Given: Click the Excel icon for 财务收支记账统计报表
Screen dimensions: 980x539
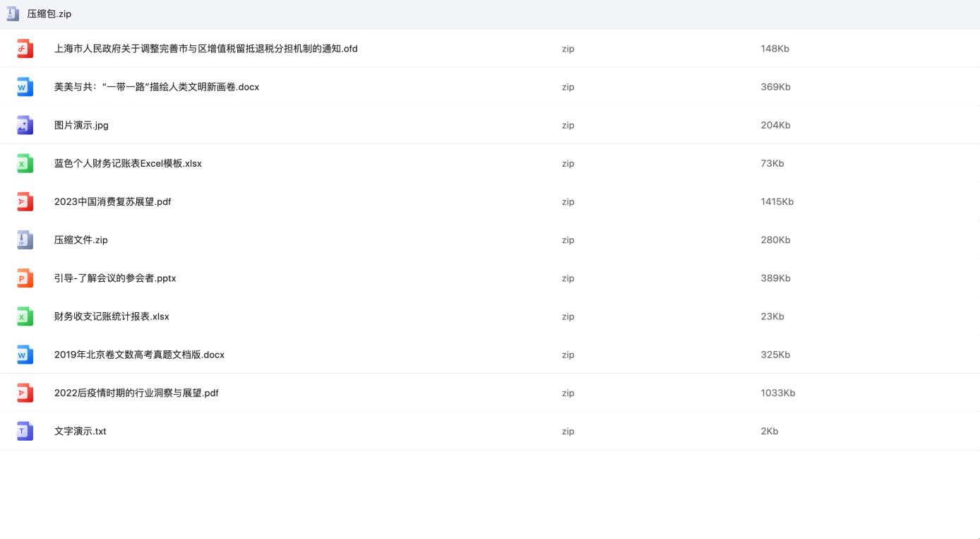Looking at the screenshot, I should [25, 316].
